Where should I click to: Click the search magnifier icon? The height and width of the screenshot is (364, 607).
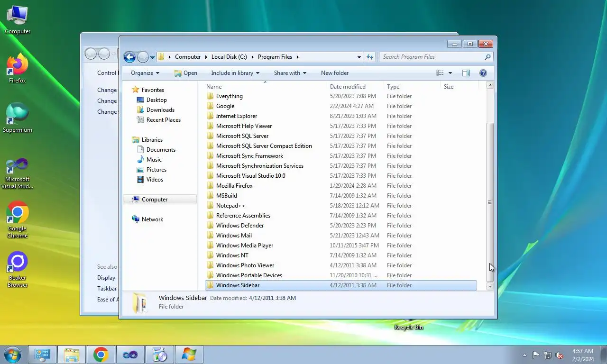click(x=487, y=57)
